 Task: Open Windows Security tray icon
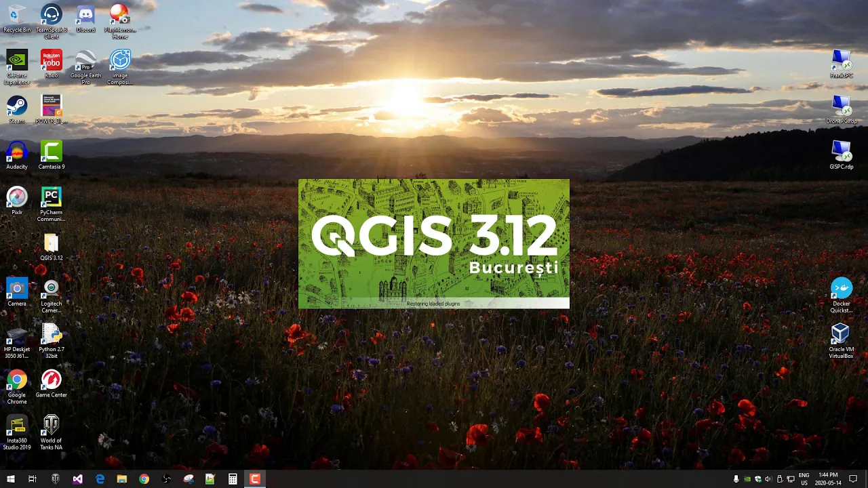point(758,479)
